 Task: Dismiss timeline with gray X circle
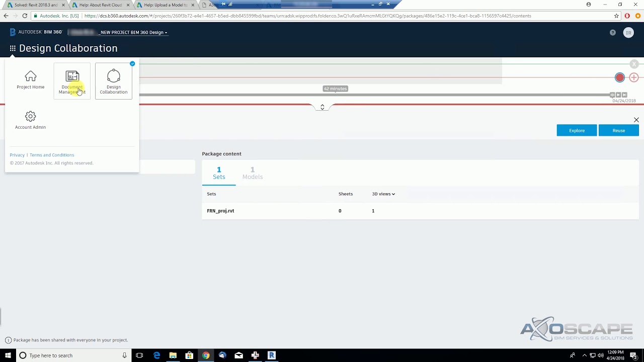pyautogui.click(x=634, y=64)
